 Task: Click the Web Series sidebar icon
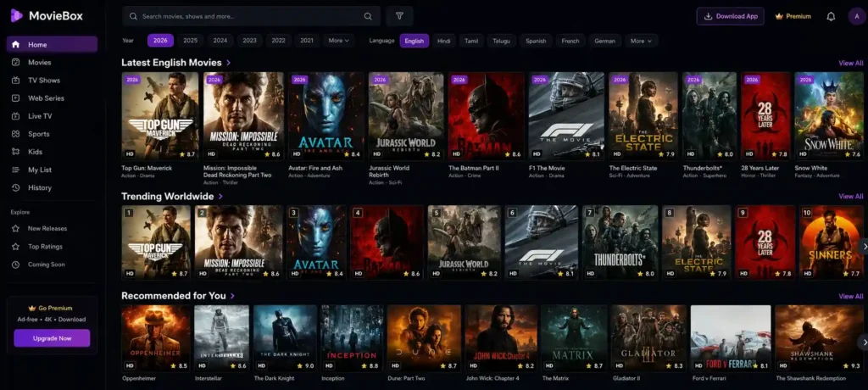point(16,98)
